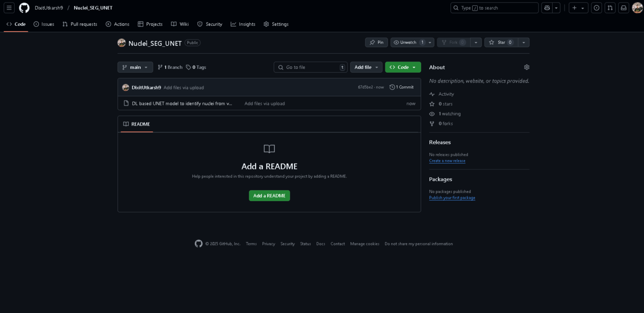
Task: Open the Fork options dropdown arrow
Action: [x=476, y=42]
